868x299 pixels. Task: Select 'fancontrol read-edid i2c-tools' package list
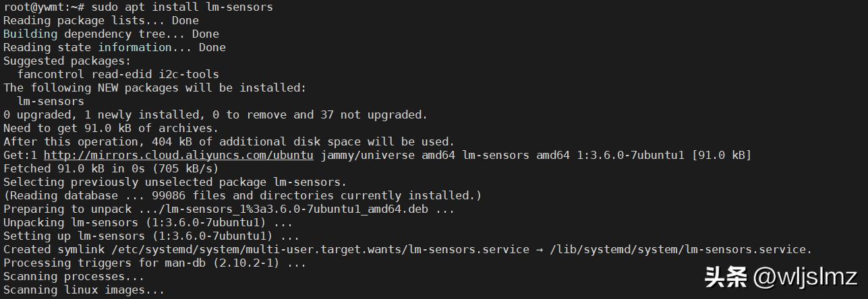(118, 74)
